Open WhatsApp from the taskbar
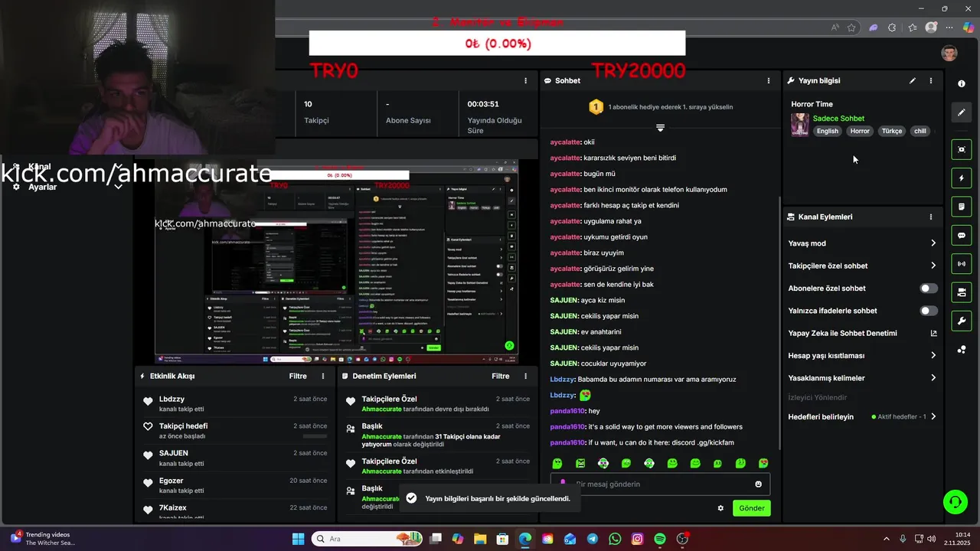Image resolution: width=980 pixels, height=551 pixels. tap(615, 539)
